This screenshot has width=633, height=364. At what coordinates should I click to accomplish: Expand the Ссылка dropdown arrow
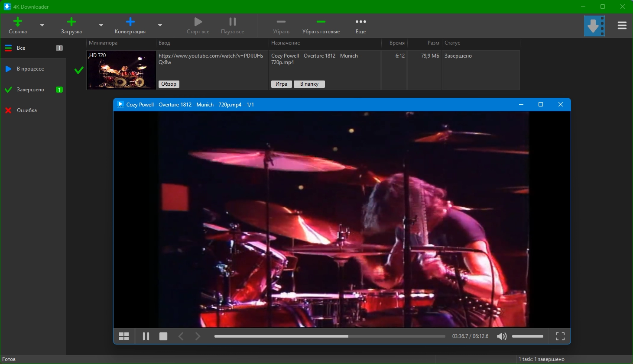[42, 26]
